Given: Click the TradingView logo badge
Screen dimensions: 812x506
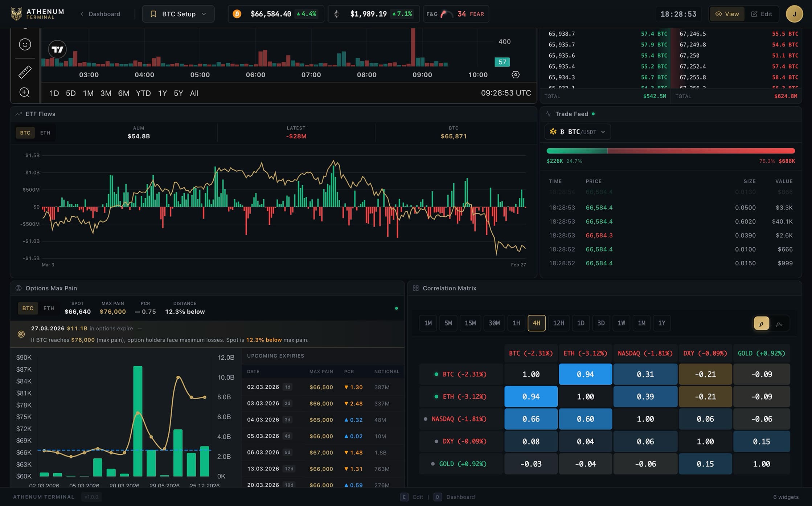Looking at the screenshot, I should point(57,49).
